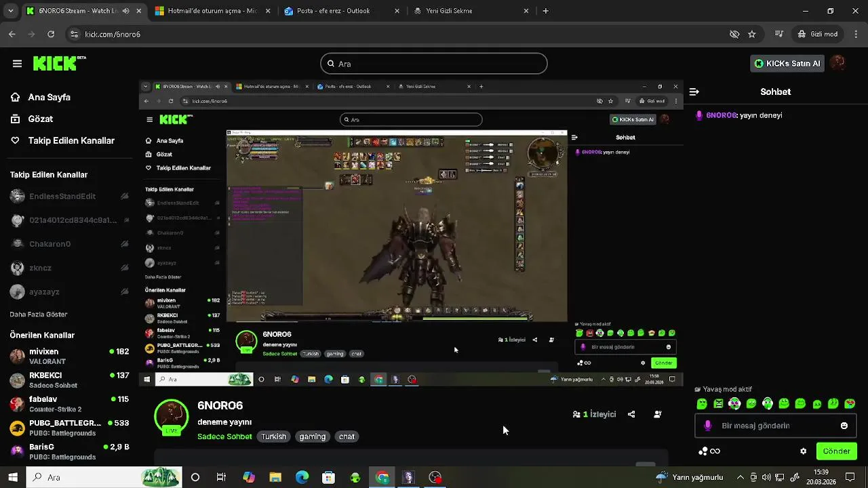
Task: Click the KICKs Satın Al button
Action: 788,63
